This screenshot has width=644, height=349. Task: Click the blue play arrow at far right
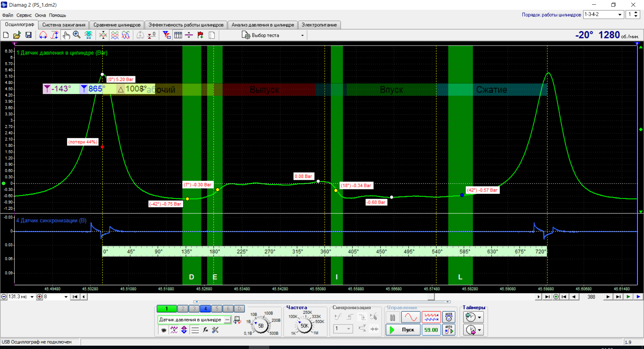click(x=638, y=297)
